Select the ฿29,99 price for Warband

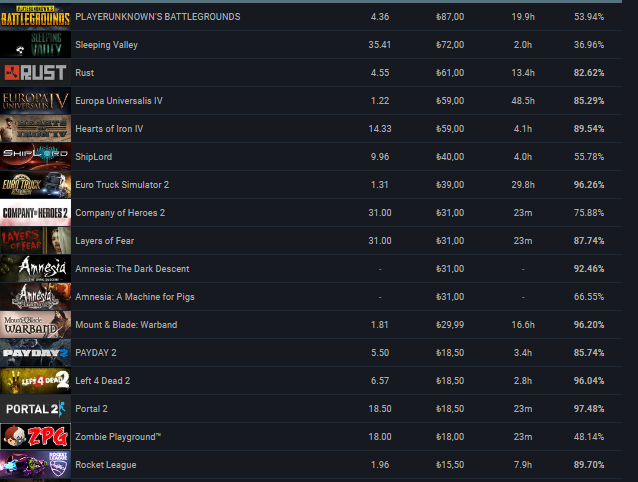pos(450,325)
